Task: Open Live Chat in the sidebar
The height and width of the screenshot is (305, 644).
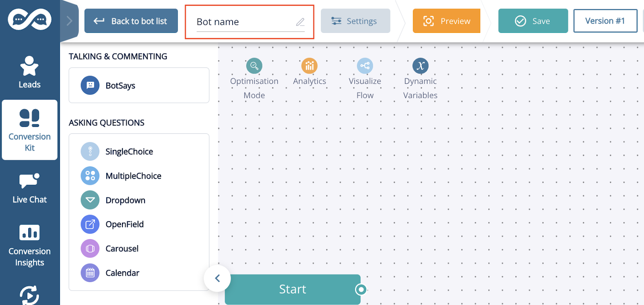Action: [x=29, y=188]
